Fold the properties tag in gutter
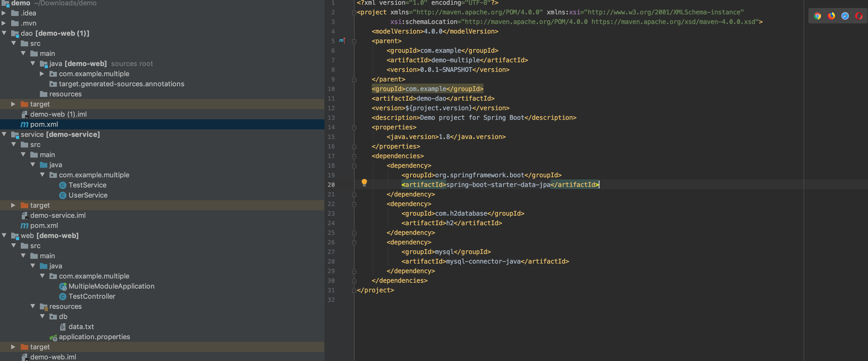The width and height of the screenshot is (868, 361). [x=354, y=128]
